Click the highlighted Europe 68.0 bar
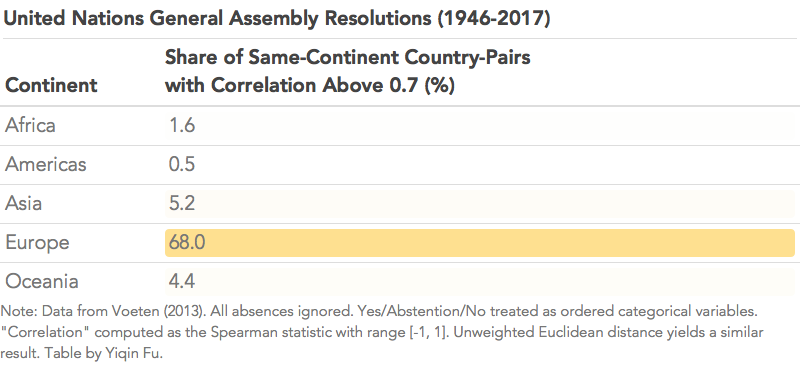The width and height of the screenshot is (800, 382). click(x=480, y=243)
